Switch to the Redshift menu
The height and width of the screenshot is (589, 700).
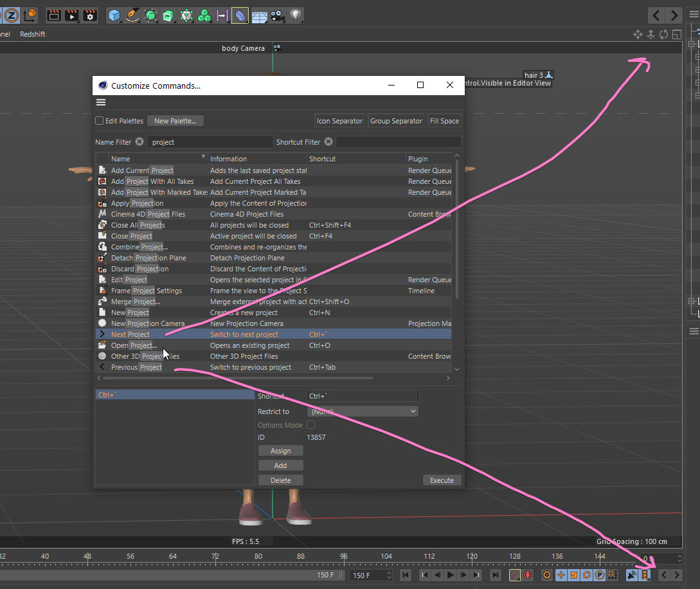click(x=32, y=34)
